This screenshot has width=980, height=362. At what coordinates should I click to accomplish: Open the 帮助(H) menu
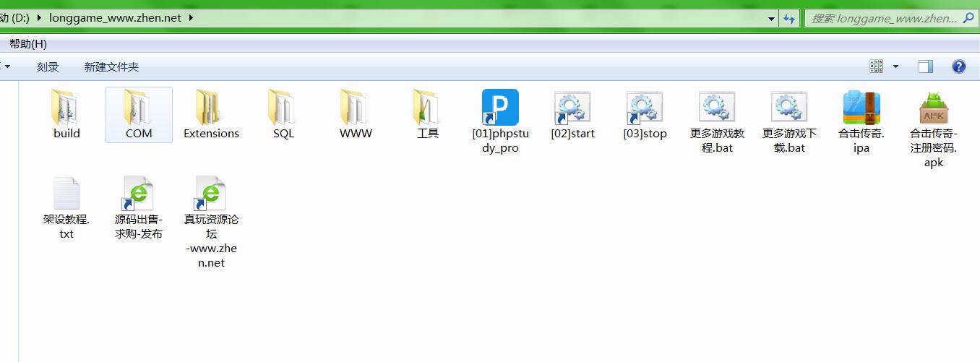point(28,44)
